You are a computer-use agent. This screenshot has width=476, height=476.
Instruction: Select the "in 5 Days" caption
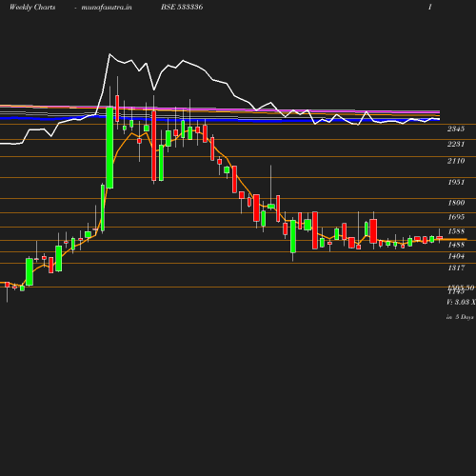[x=460, y=317]
